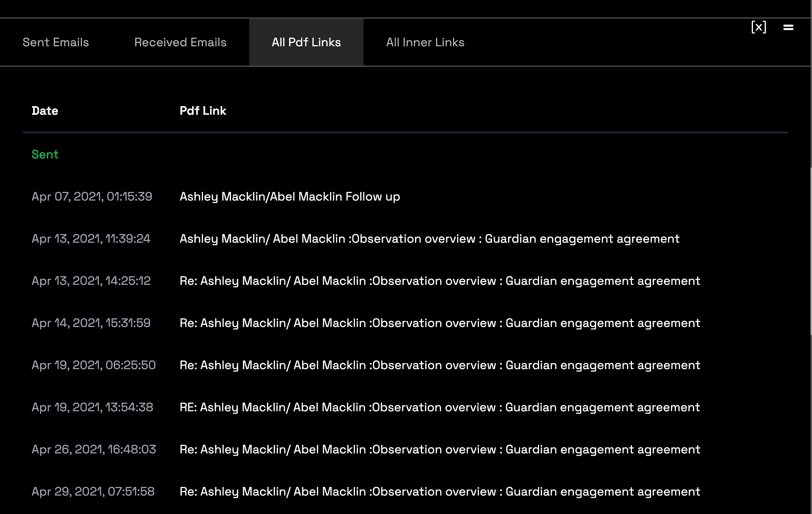812x514 pixels.
Task: Select the All Pdf Links tab
Action: pyautogui.click(x=306, y=42)
